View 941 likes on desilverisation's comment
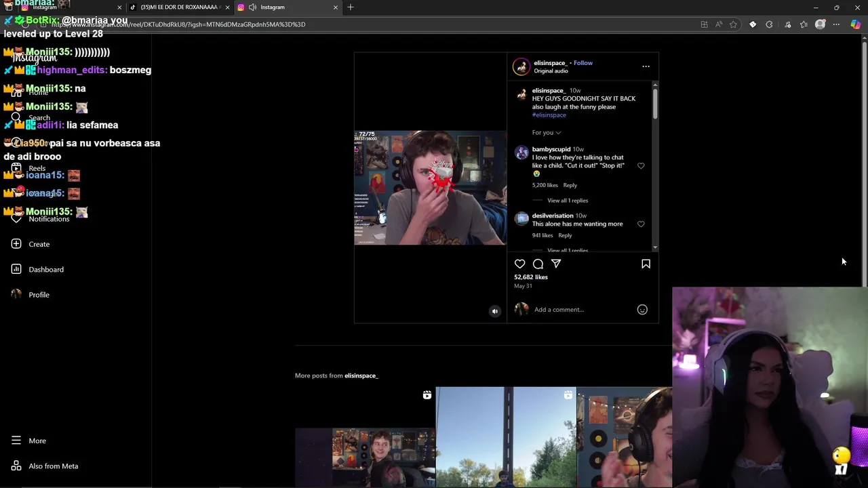The height and width of the screenshot is (488, 868). [x=542, y=235]
